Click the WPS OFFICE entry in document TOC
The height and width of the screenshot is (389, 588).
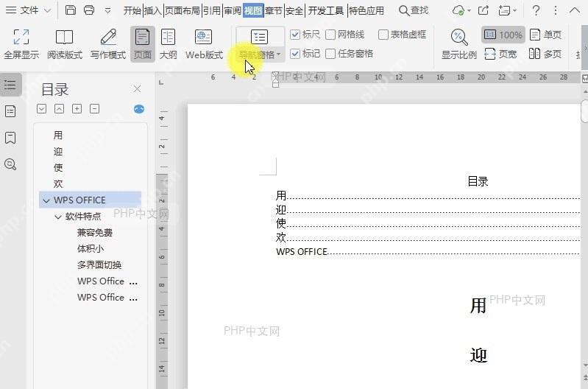(x=302, y=251)
